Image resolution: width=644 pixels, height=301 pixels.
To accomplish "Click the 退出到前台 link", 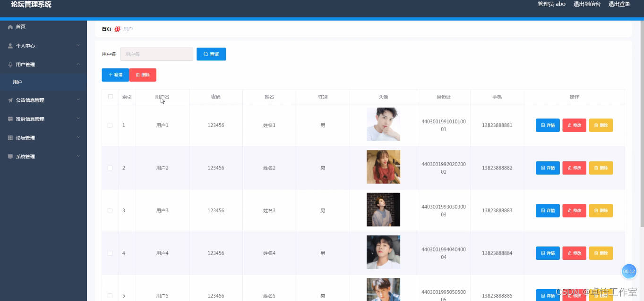I will [587, 4].
